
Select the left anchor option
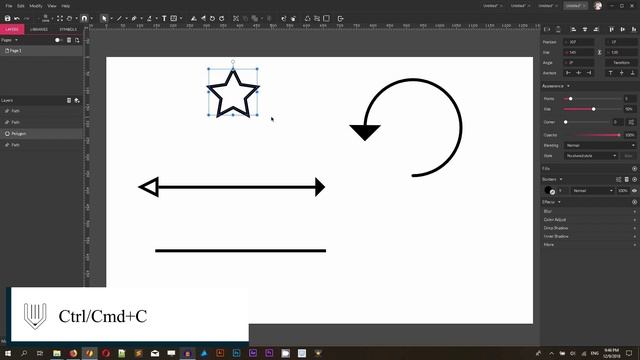568,73
